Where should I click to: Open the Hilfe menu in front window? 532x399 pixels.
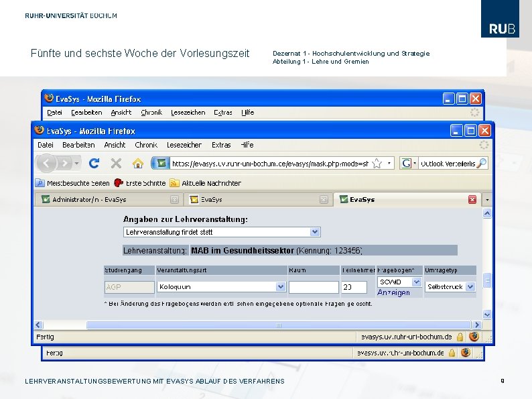point(247,145)
